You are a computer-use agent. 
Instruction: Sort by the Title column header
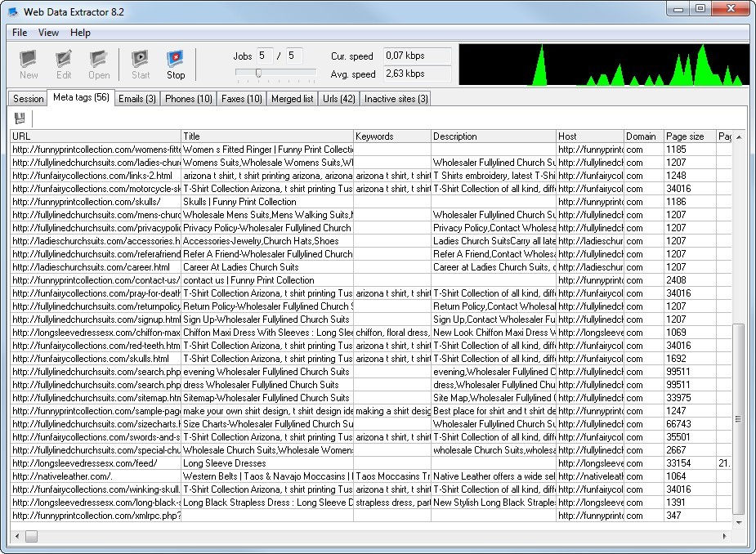[267, 136]
